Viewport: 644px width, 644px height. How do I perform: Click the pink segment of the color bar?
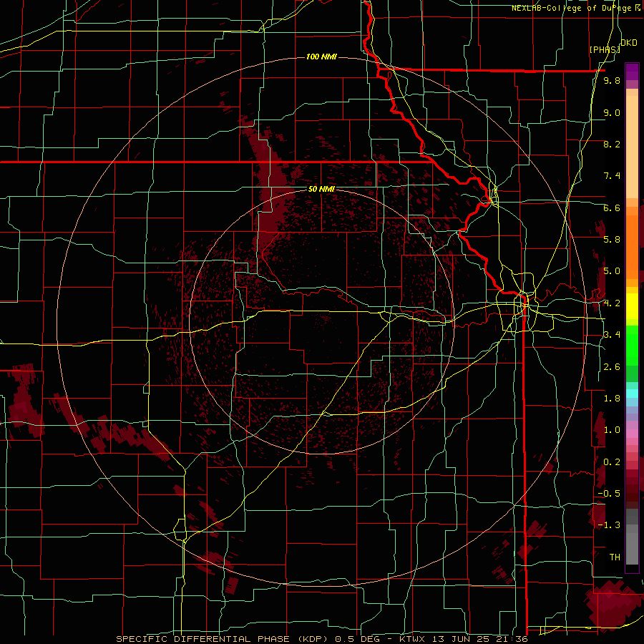(632, 434)
